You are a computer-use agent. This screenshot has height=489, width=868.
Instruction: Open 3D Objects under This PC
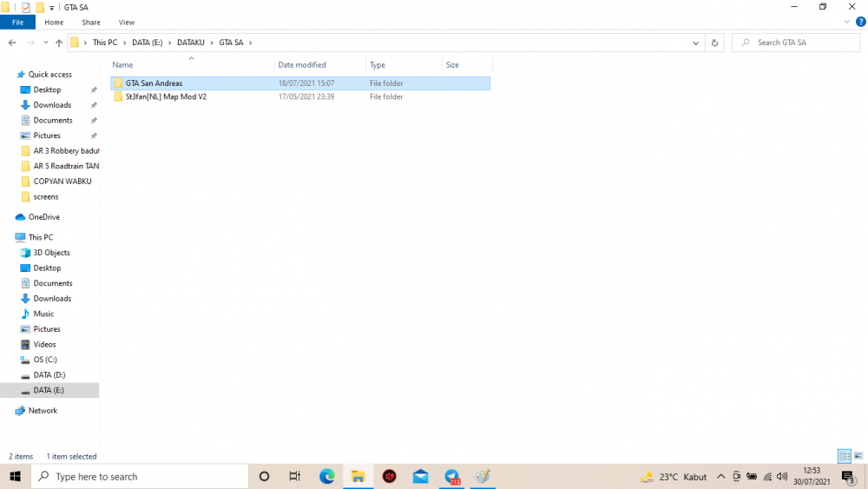click(x=51, y=253)
